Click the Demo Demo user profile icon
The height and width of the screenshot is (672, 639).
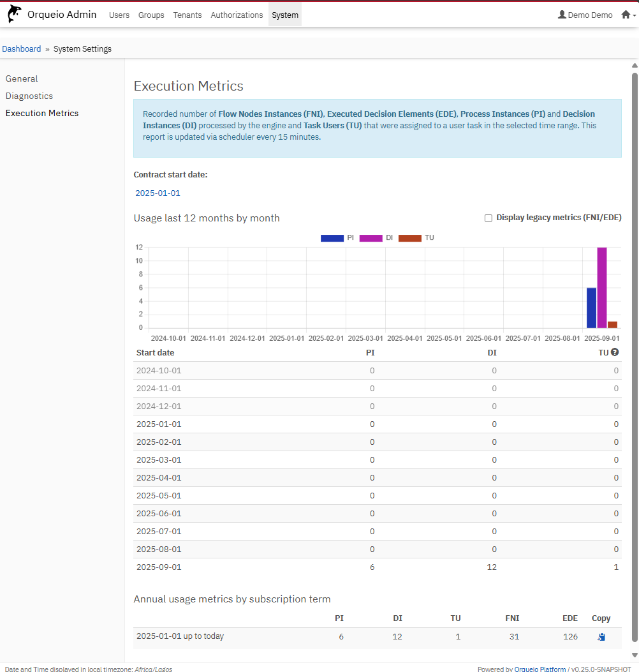562,15
